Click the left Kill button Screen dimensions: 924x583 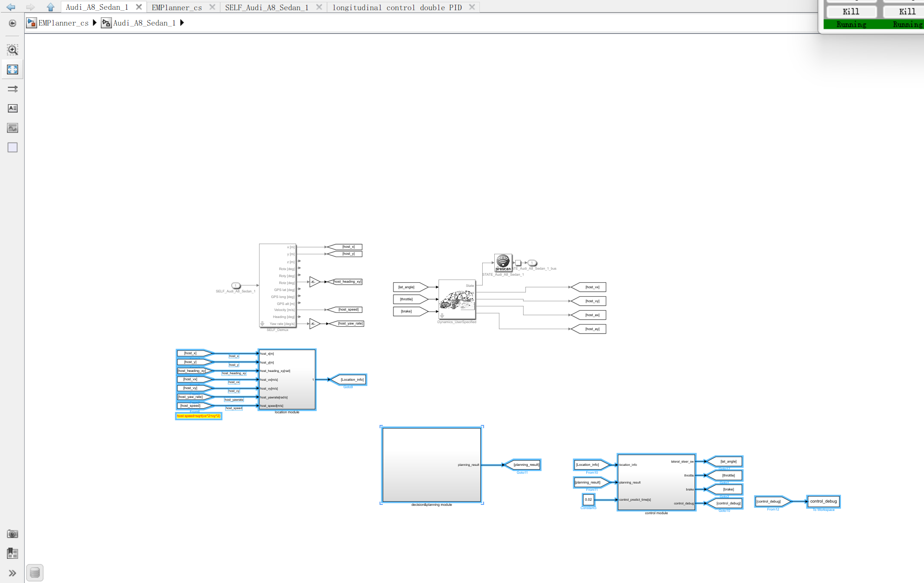pyautogui.click(x=851, y=12)
